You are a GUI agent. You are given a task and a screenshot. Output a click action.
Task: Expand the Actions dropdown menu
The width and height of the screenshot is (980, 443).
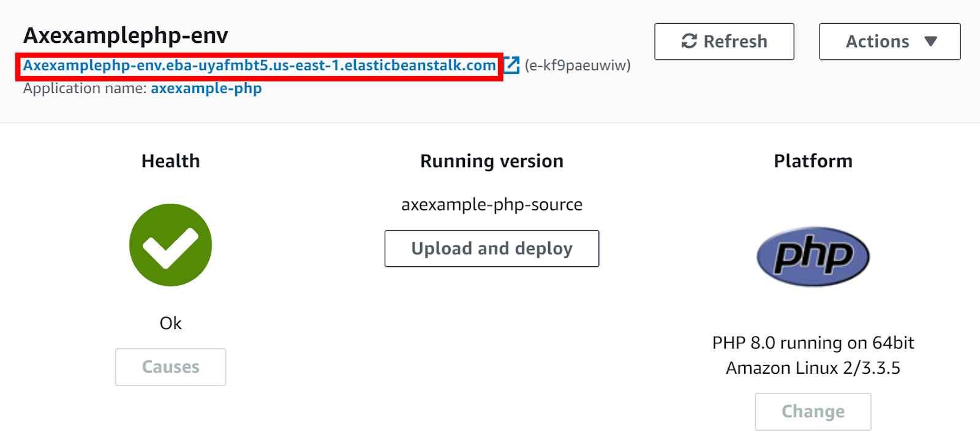tap(889, 42)
